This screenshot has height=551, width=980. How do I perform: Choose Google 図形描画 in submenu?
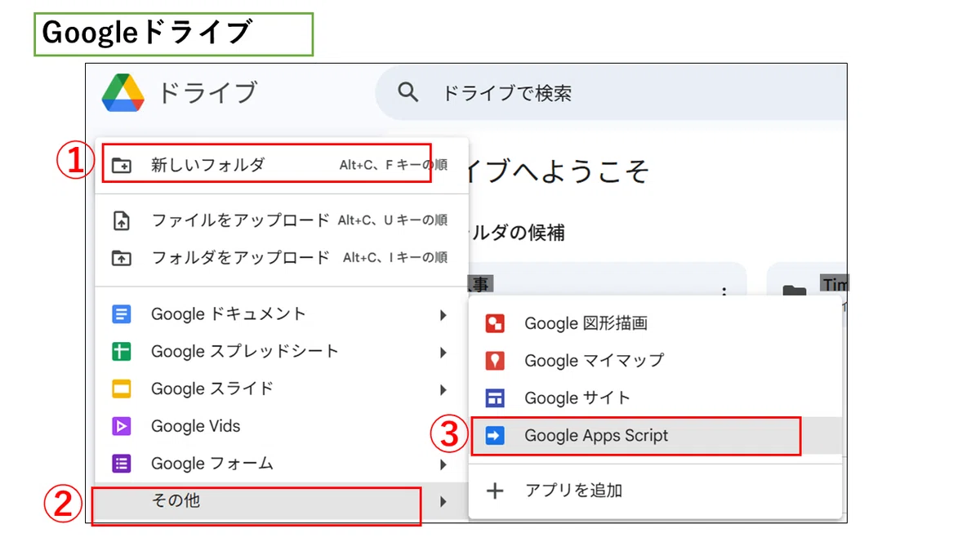[656, 324]
